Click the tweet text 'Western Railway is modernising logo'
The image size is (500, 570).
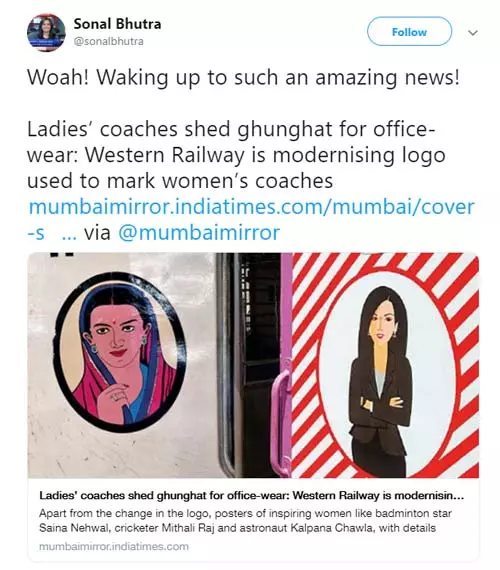click(x=265, y=155)
